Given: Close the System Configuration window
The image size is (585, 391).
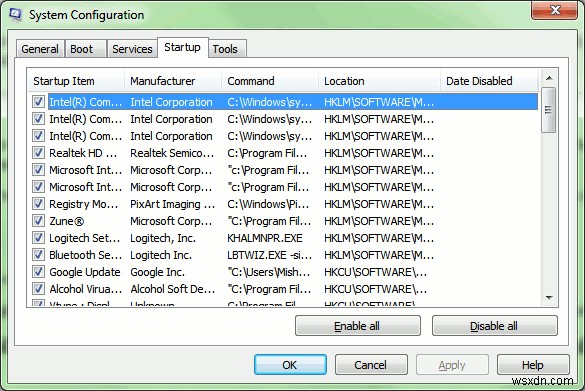Looking at the screenshot, I should point(554,10).
